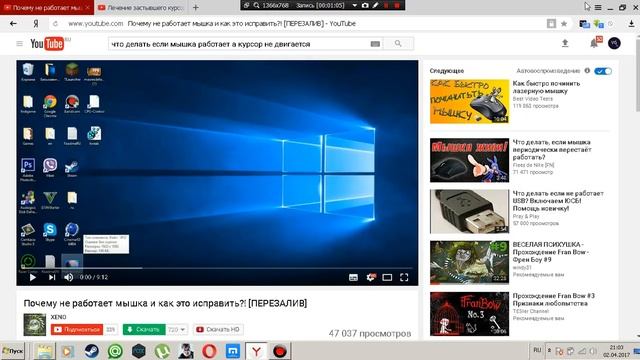Viewport: 640px width, 360px height.
Task: Go back in the browser
Action: pyautogui.click(x=13, y=24)
